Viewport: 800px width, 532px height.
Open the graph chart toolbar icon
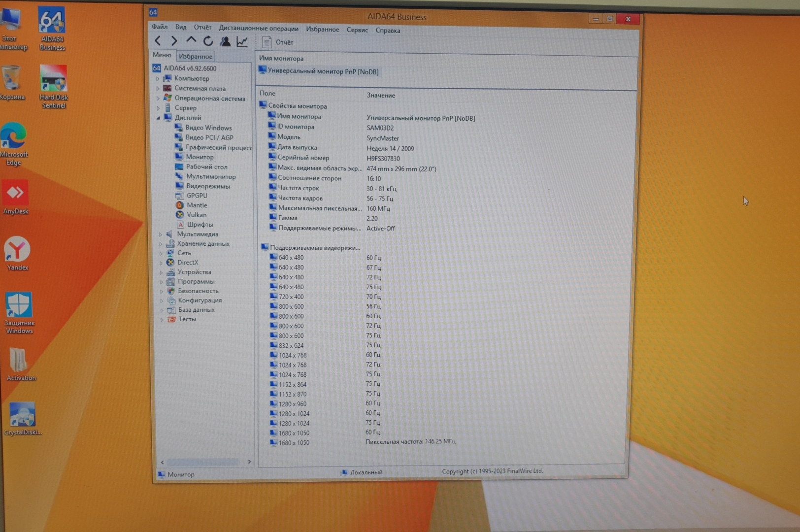coord(242,42)
